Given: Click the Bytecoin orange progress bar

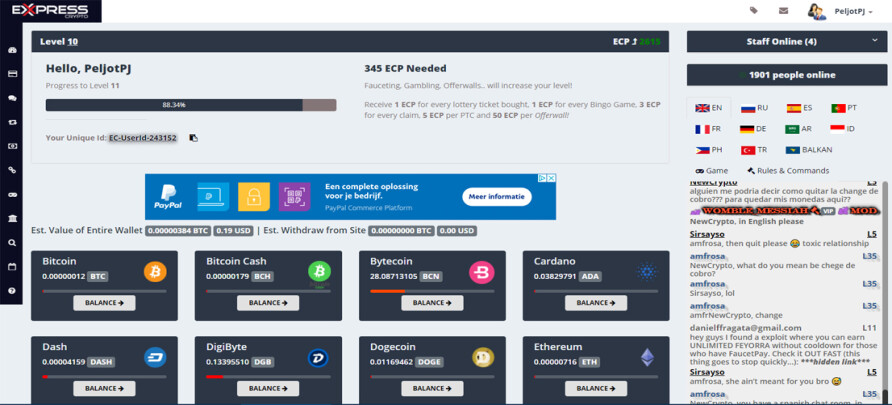Looking at the screenshot, I should pos(388,291).
